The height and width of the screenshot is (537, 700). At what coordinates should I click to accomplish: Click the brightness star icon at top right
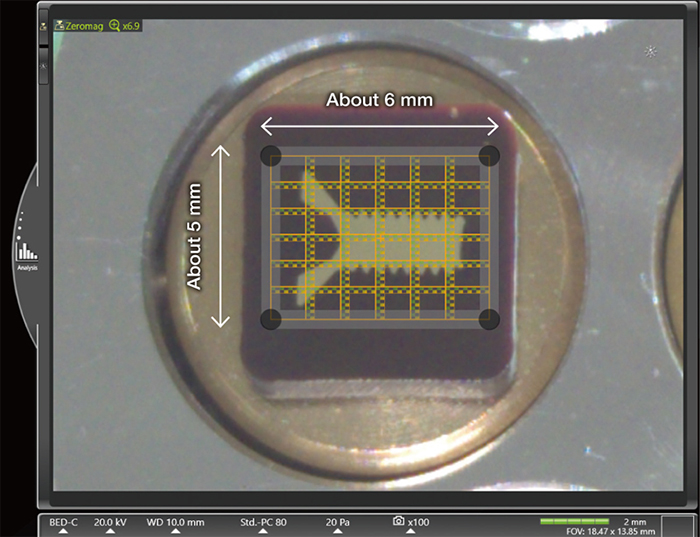[x=651, y=51]
